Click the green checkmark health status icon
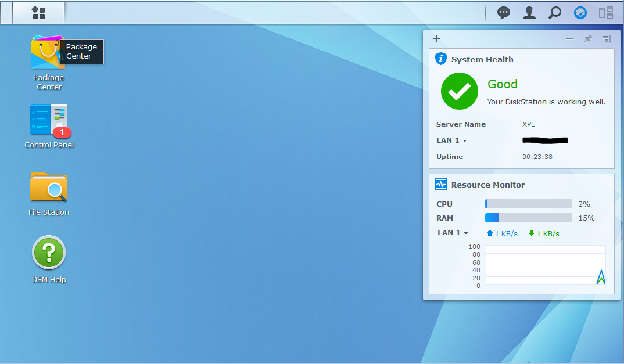Screen dimensions: 624x364 (459, 91)
